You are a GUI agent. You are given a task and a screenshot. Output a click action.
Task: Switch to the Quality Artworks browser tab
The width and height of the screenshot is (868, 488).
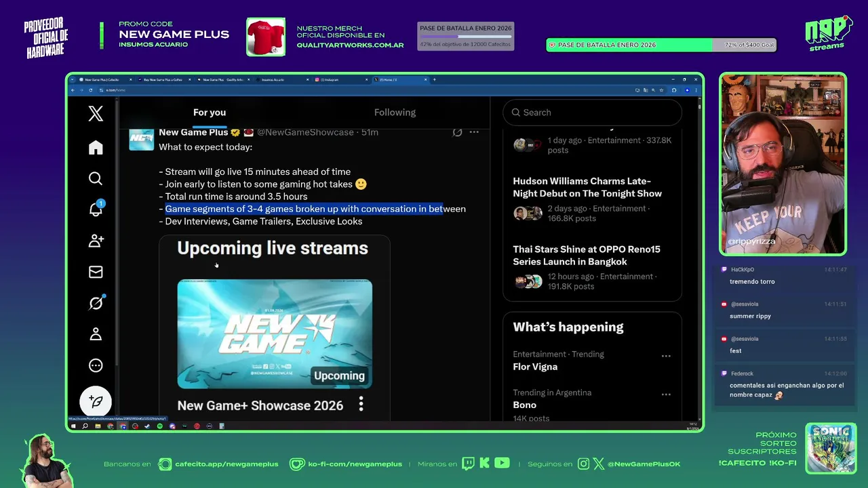[x=224, y=79]
